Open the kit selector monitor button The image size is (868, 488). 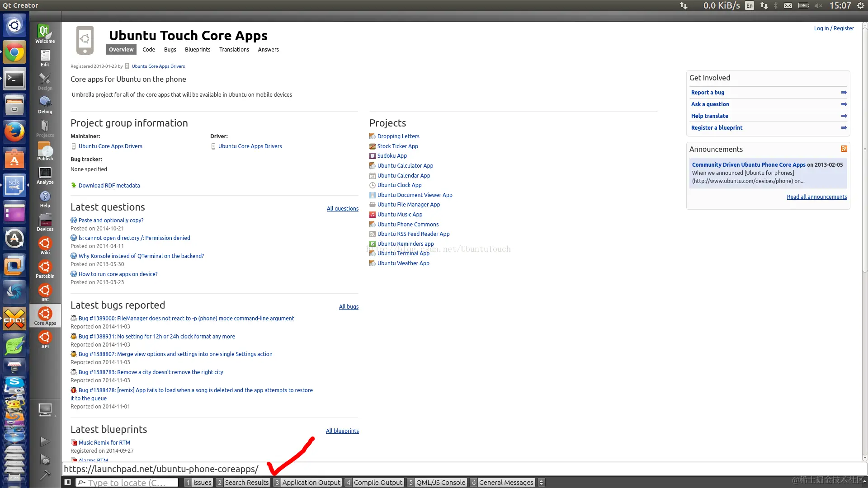click(45, 410)
